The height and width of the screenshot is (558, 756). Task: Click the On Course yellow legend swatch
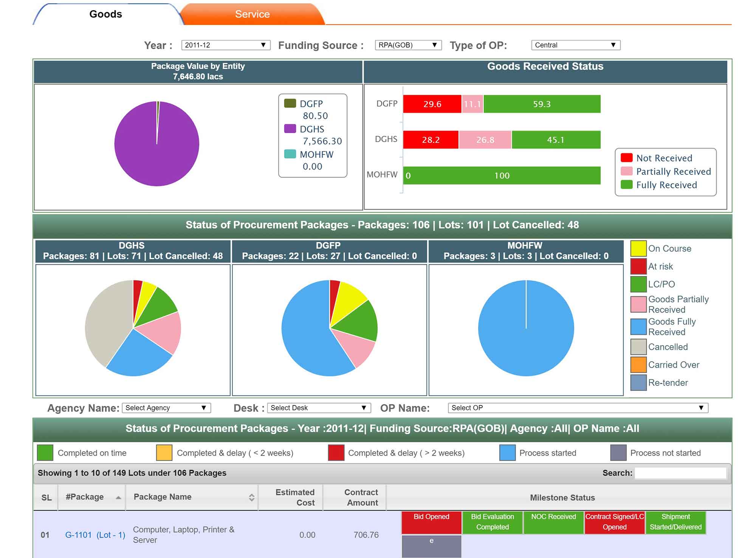638,249
